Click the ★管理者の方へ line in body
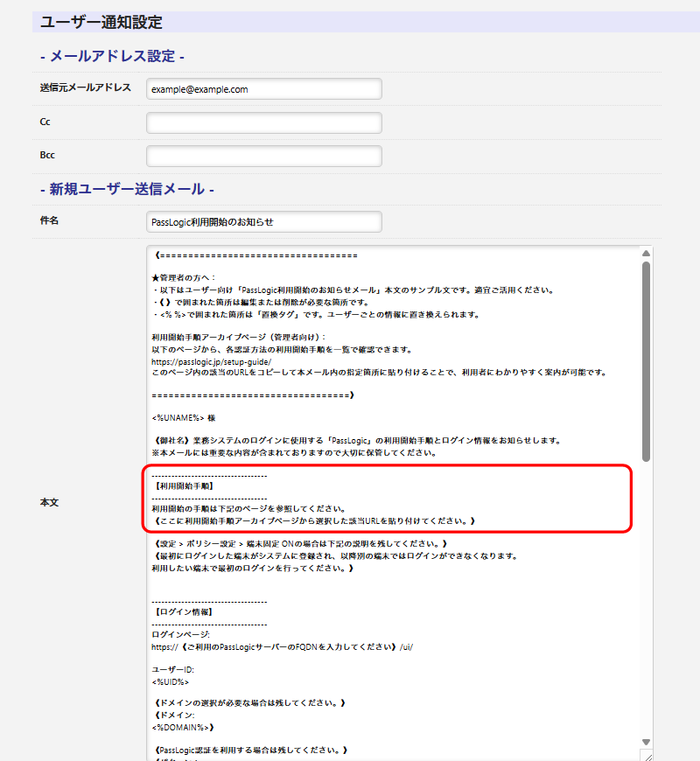The image size is (700, 761). (x=183, y=278)
